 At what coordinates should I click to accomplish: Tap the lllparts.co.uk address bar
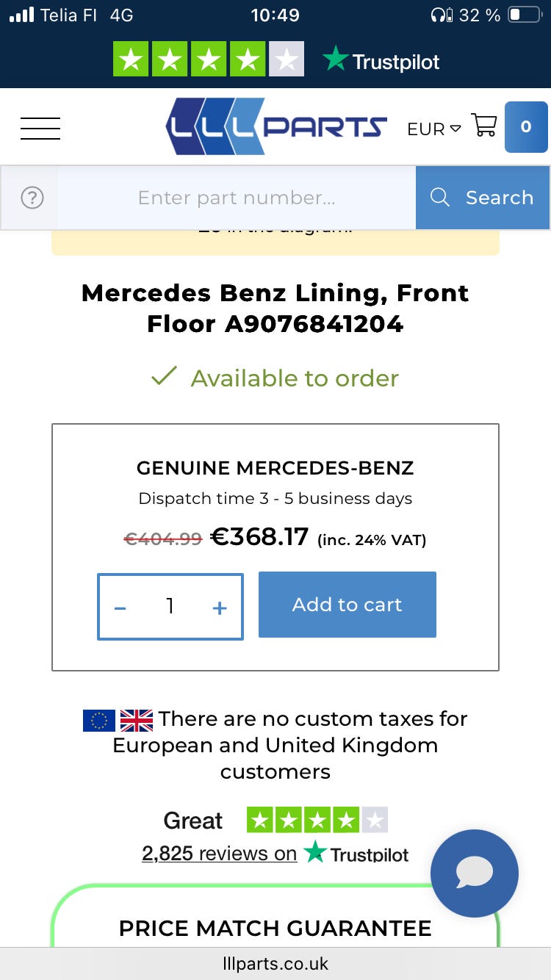coord(275,963)
